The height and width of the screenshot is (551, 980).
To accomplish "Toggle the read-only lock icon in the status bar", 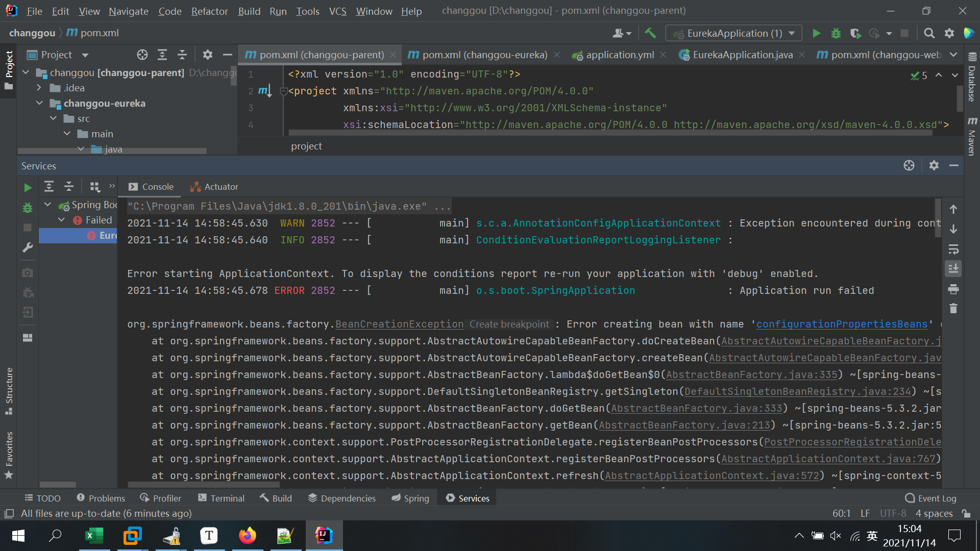I will 966,513.
